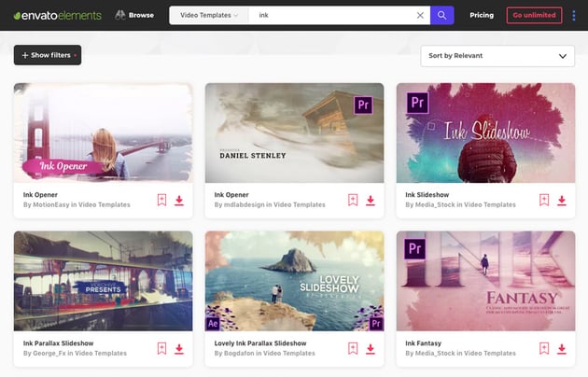Viewport: 588px width, 377px height.
Task: Open MotionEasy's Ink Opener thumbnail
Action: pos(103,133)
